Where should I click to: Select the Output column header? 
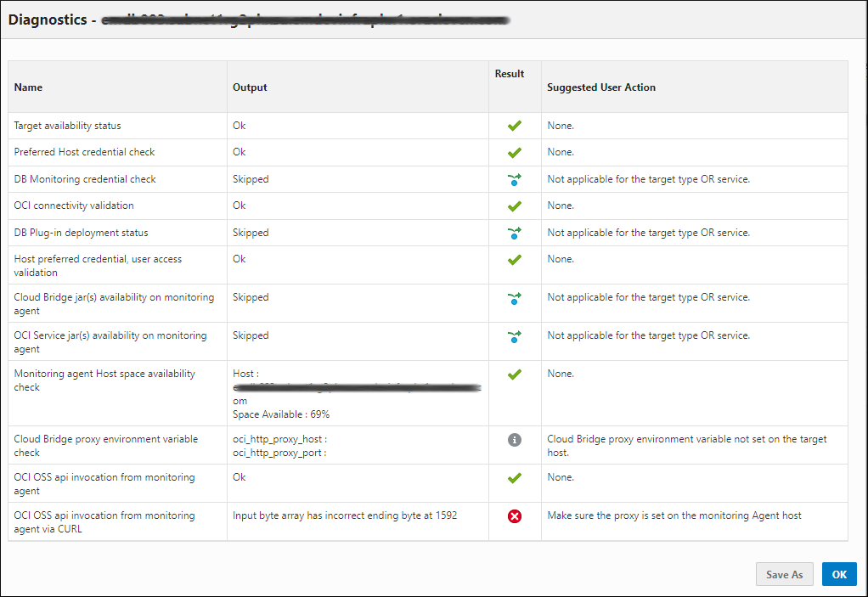250,87
